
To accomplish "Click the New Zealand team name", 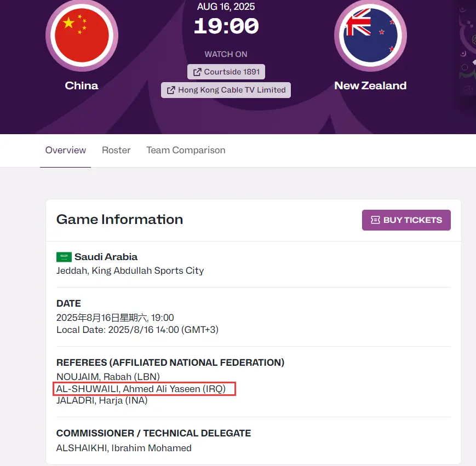I will click(370, 85).
